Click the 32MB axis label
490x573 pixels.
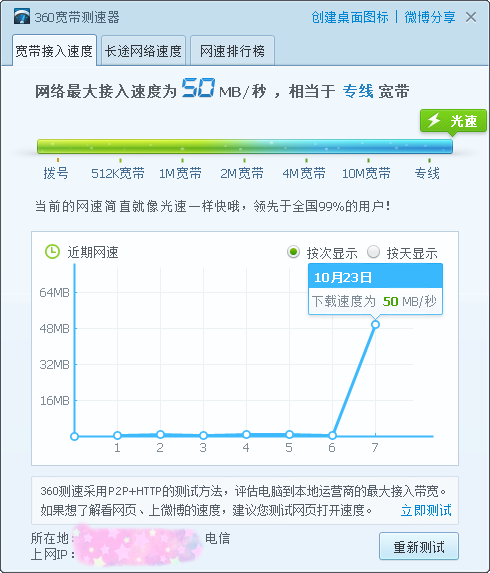click(x=54, y=364)
